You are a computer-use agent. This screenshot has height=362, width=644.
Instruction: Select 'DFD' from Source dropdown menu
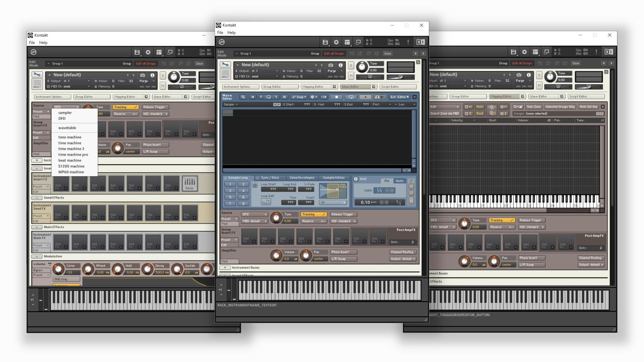coord(62,118)
